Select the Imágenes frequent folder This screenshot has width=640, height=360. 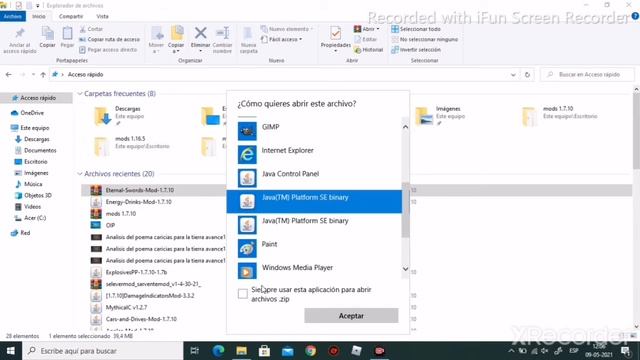441,116
